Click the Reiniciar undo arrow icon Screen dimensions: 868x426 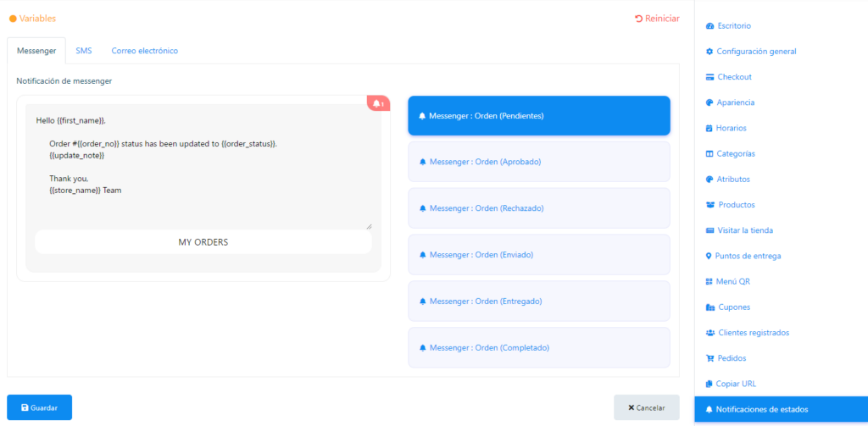639,19
